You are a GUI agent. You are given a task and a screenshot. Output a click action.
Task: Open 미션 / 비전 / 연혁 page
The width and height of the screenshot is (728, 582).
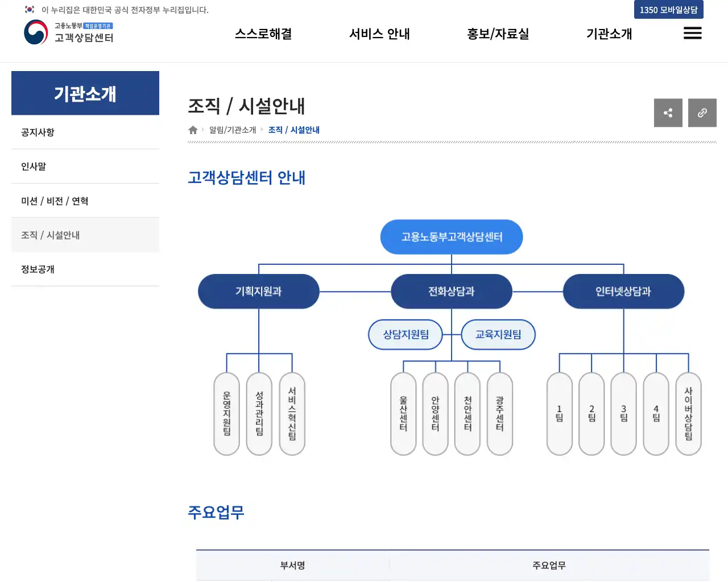click(x=55, y=201)
